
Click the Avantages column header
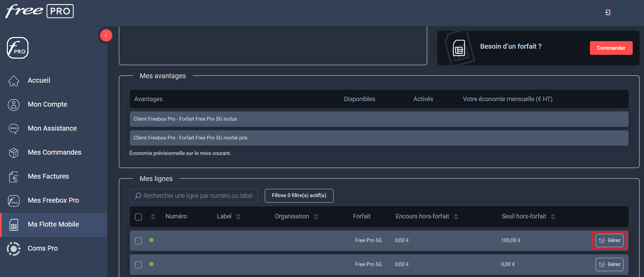(x=148, y=99)
